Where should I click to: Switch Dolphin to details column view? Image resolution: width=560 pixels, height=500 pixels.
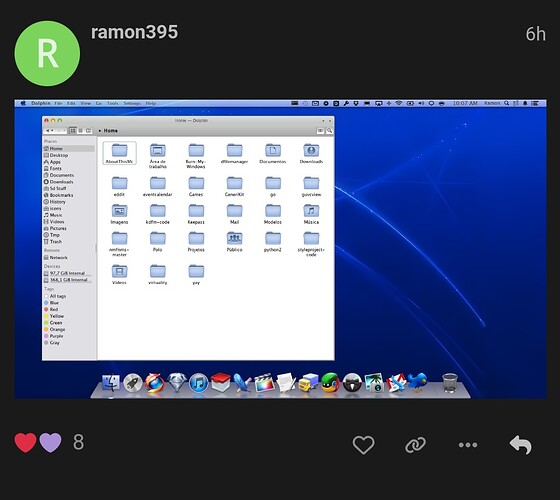[x=88, y=131]
